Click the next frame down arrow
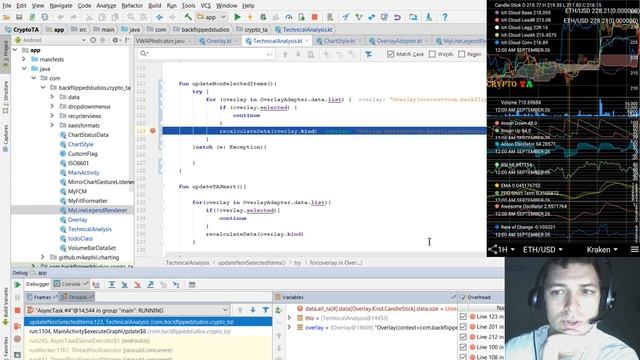The height and width of the screenshot is (360, 640). [x=253, y=310]
